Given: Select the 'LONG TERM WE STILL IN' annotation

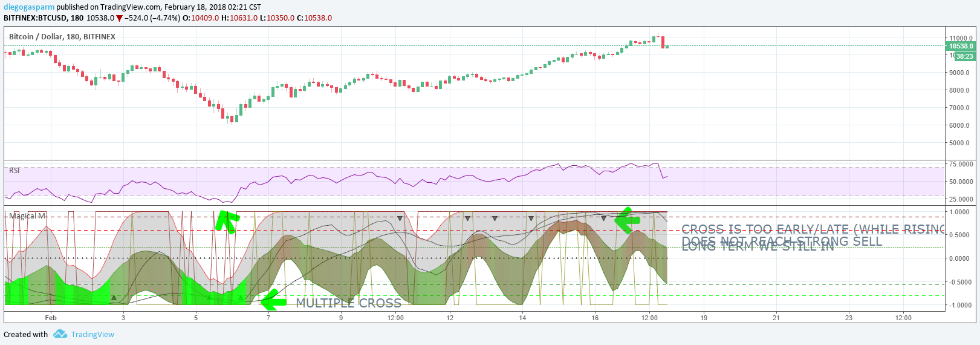Looking at the screenshot, I should point(758,246).
